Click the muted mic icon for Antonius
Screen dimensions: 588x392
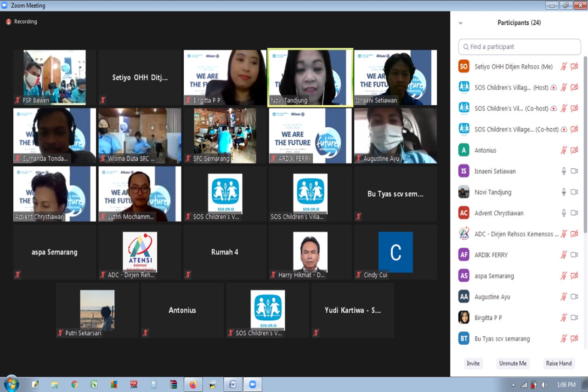(x=564, y=150)
